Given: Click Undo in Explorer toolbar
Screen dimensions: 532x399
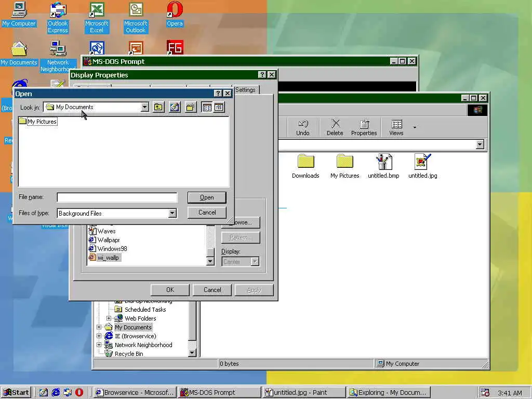Looking at the screenshot, I should point(303,128).
